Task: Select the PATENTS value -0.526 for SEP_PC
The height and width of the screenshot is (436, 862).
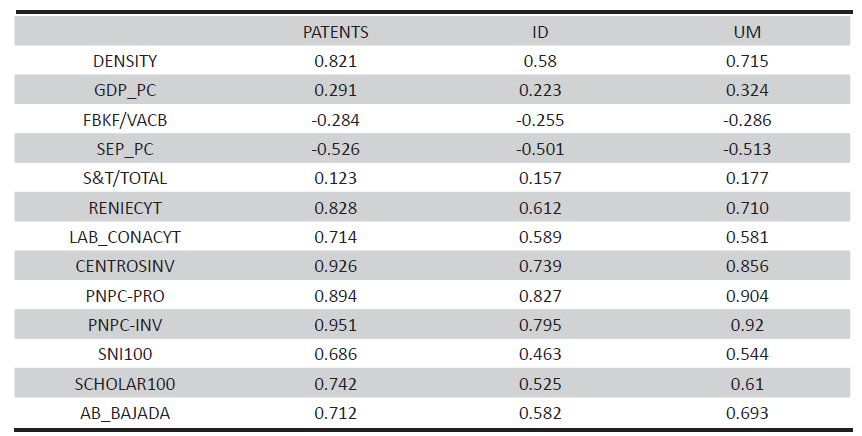Action: pos(336,150)
